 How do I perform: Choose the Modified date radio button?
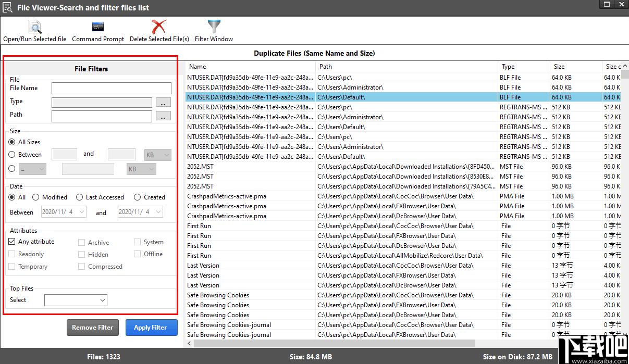click(x=36, y=197)
